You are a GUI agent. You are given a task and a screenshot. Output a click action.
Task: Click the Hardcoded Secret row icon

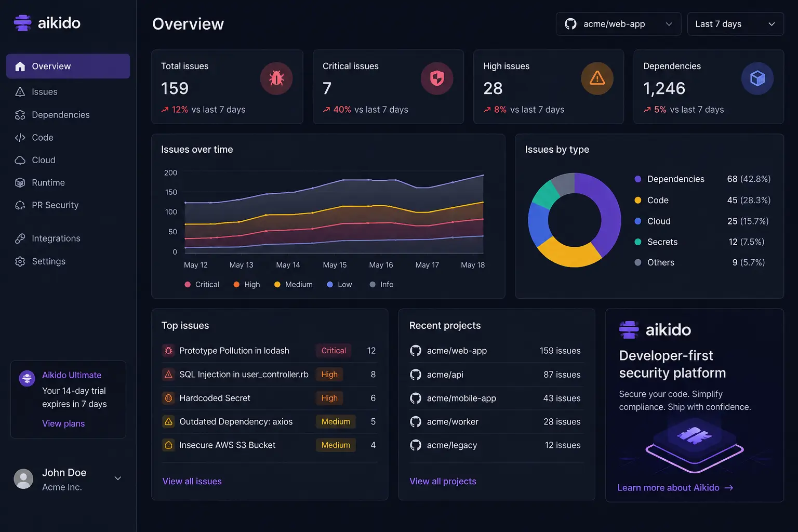coord(168,398)
